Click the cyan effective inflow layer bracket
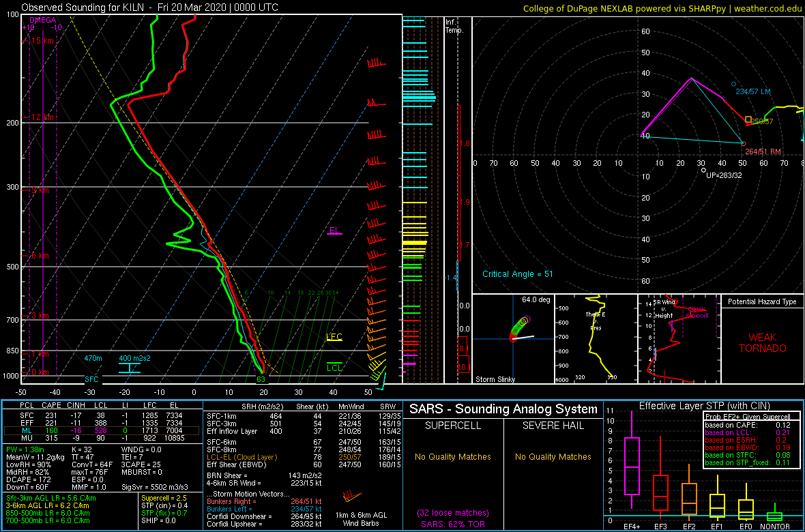 tap(130, 368)
